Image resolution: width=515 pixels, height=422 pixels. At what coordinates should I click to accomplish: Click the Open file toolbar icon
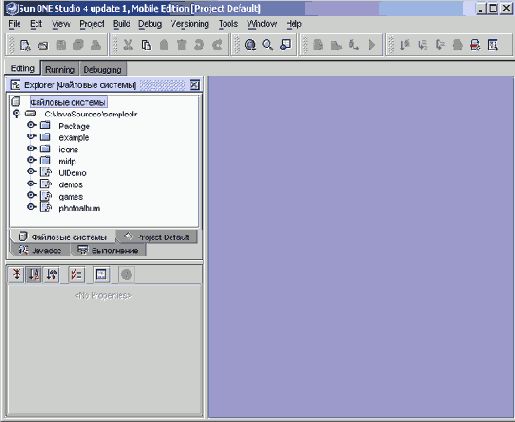click(x=43, y=45)
